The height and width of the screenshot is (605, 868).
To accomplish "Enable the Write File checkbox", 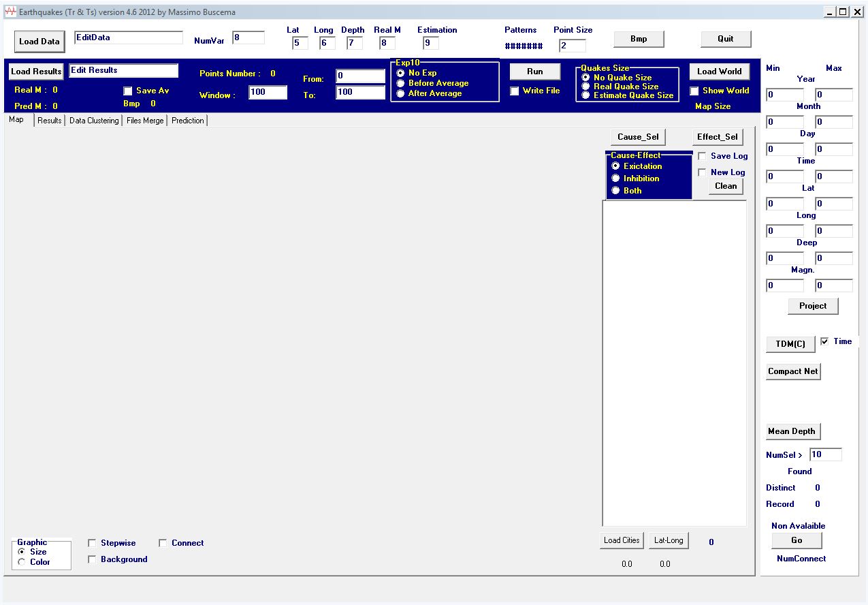I will (515, 91).
